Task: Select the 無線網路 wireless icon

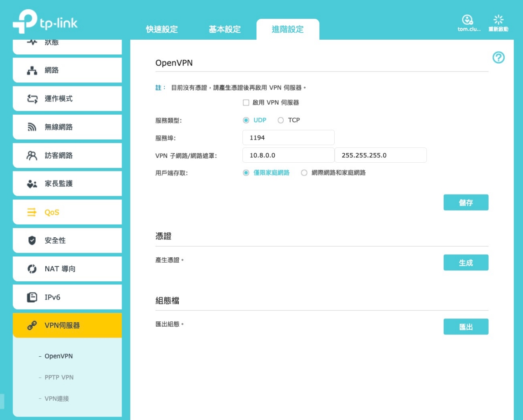Action: [x=32, y=127]
